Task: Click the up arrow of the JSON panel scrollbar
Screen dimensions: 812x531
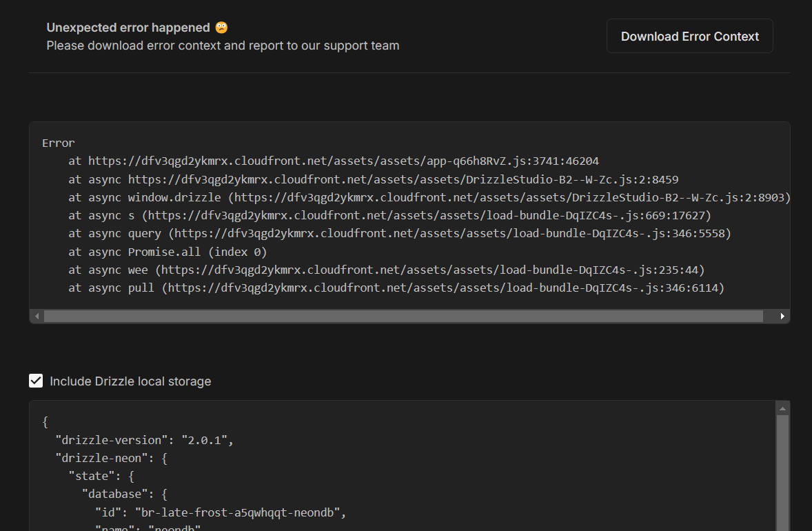Action: pos(782,409)
